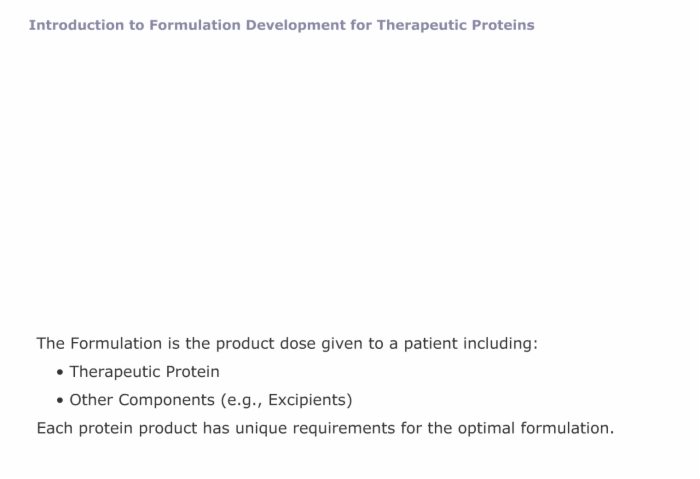This screenshot has width=700, height=479.
Task: Click the bullet dot before 'Other Components'
Action: click(60, 400)
